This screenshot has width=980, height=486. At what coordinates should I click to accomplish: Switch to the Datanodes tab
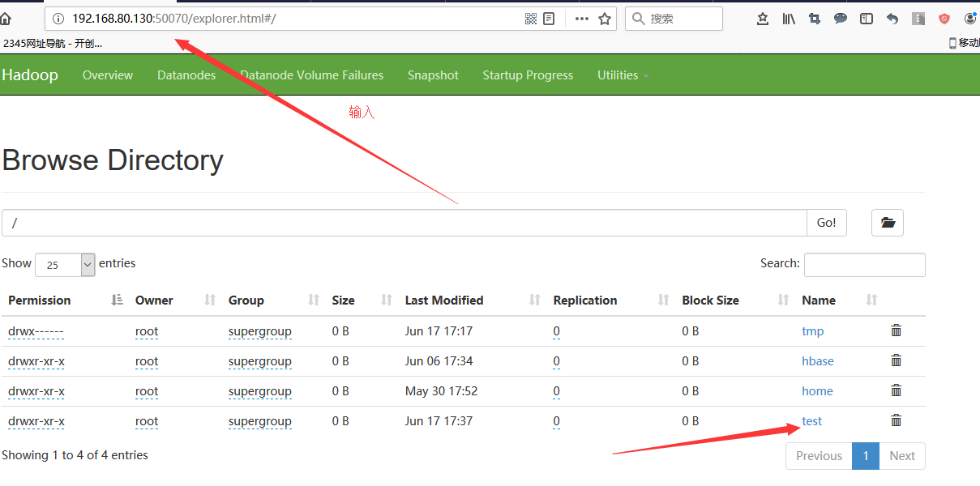[186, 75]
